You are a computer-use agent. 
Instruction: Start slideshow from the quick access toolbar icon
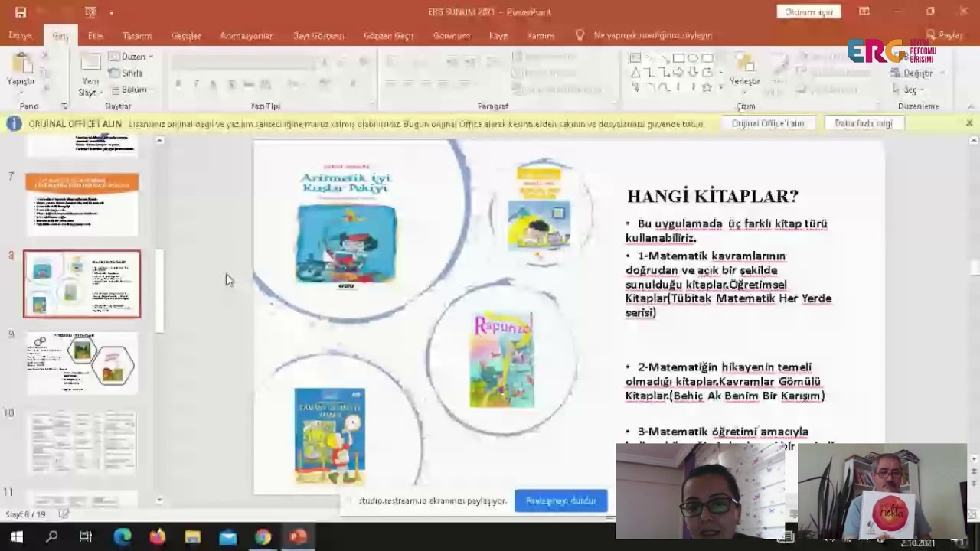(x=90, y=12)
